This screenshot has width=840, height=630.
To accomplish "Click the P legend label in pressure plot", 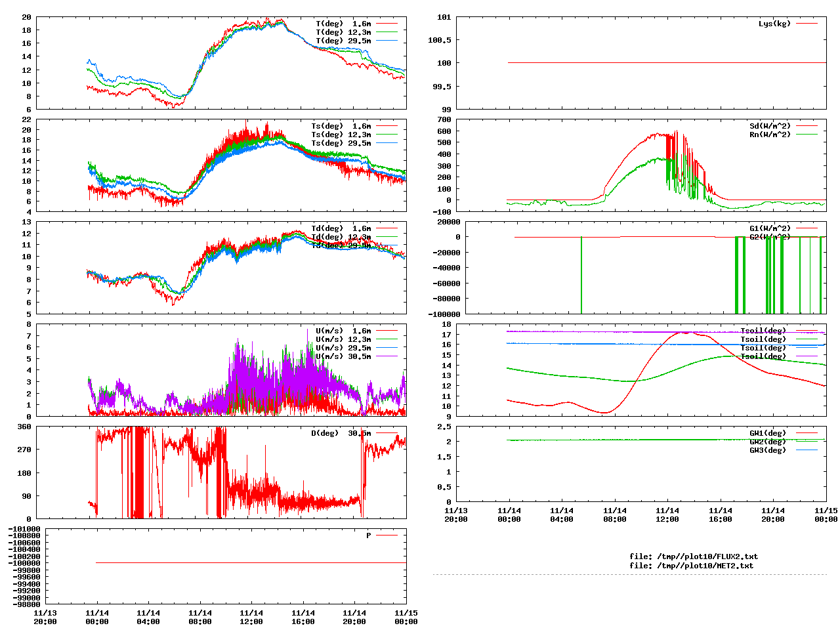I will click(x=369, y=535).
